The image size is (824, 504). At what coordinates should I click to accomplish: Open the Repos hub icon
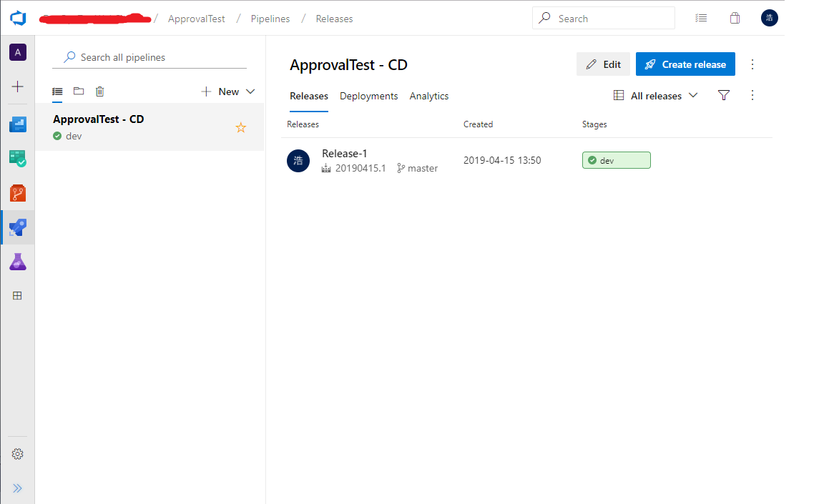point(18,193)
